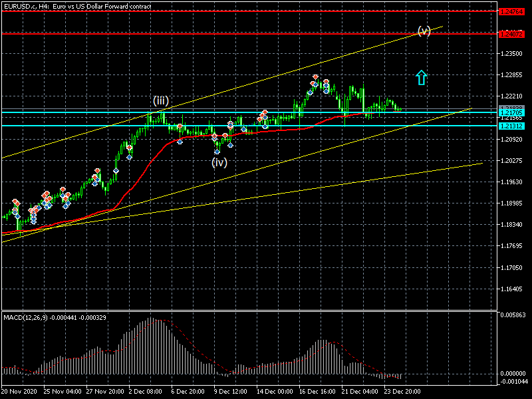Click the 1.17695 price scale value
The width and height of the screenshot is (532, 399).
[x=511, y=246]
